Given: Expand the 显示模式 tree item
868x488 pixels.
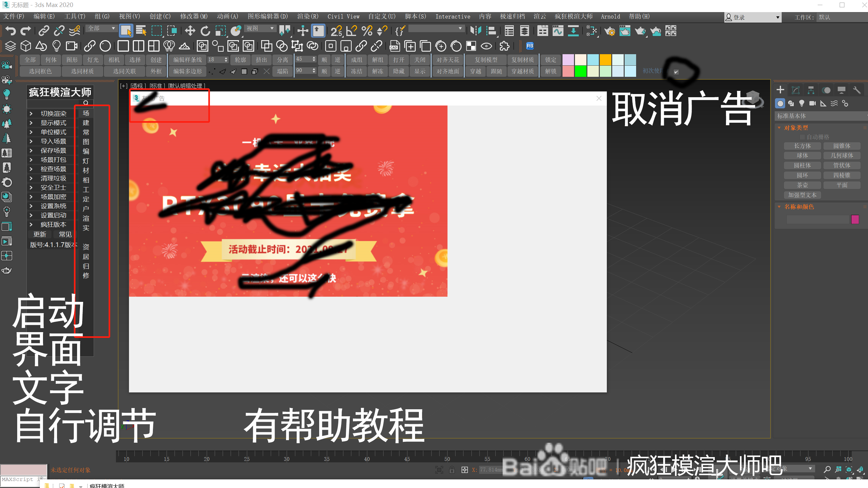Looking at the screenshot, I should [x=31, y=123].
